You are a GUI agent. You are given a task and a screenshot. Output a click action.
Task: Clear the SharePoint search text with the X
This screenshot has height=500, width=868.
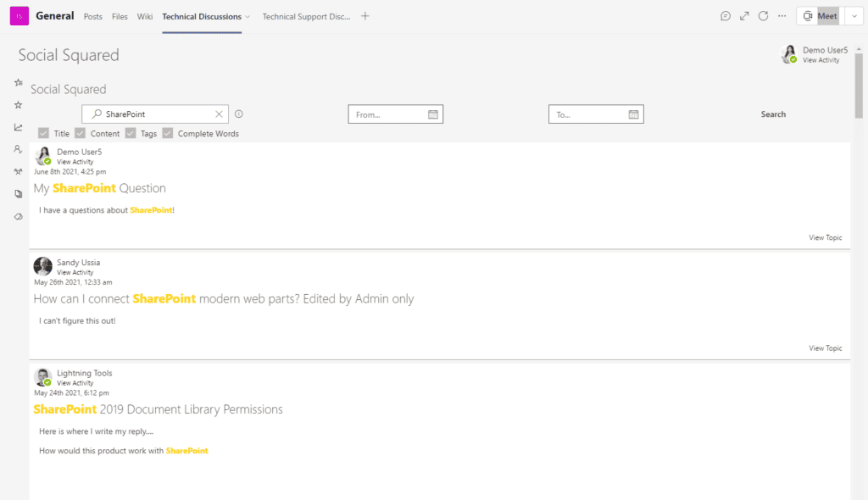point(219,114)
